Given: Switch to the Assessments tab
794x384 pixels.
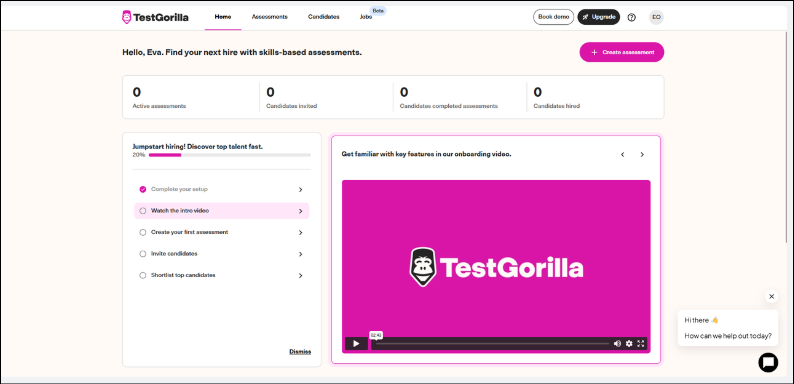Looking at the screenshot, I should tap(270, 17).
